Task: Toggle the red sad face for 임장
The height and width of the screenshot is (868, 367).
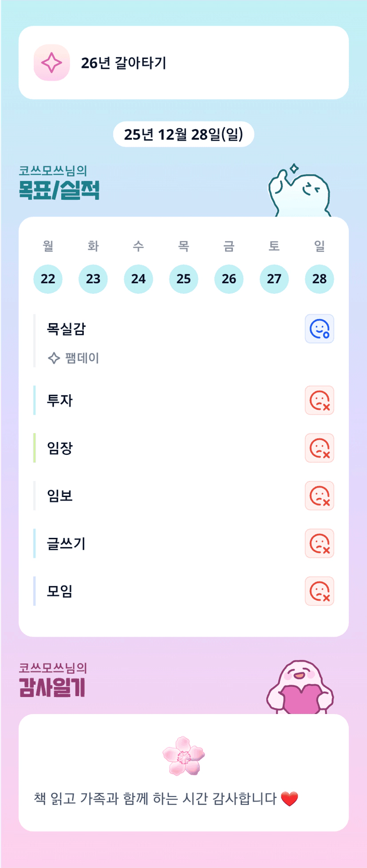Action: [x=319, y=448]
